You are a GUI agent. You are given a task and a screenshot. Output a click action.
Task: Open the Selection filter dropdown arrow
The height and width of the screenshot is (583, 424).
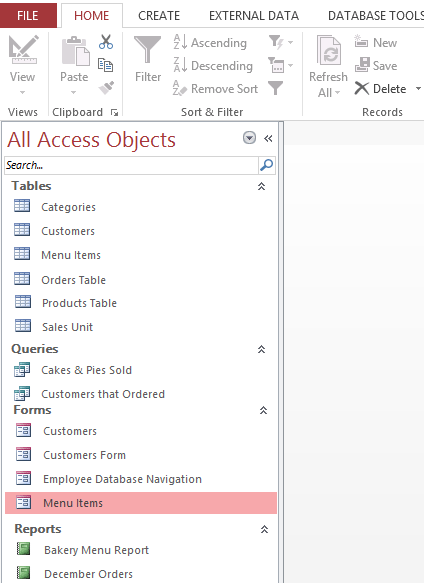pyautogui.click(x=290, y=42)
